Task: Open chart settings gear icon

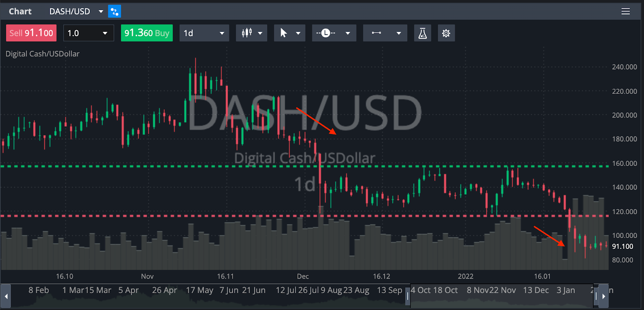Action: coord(446,33)
